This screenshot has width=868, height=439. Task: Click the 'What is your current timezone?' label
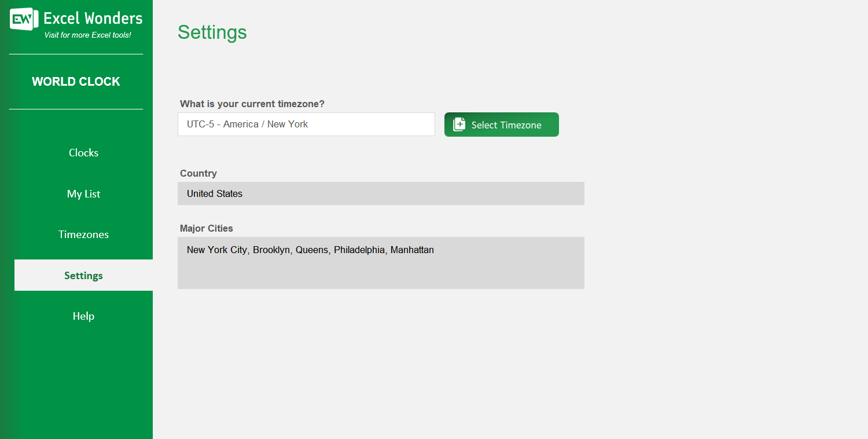[252, 104]
